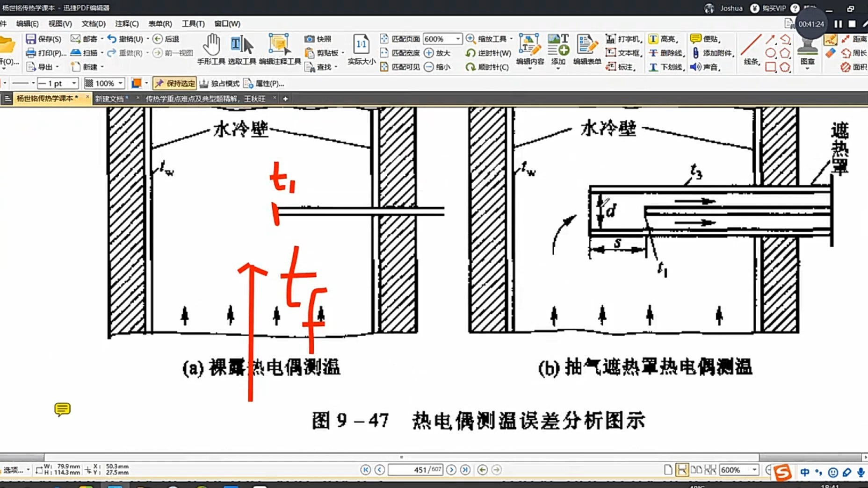The width and height of the screenshot is (868, 488).
Task: Insert a Sticky Note (便贴)
Action: tap(705, 39)
